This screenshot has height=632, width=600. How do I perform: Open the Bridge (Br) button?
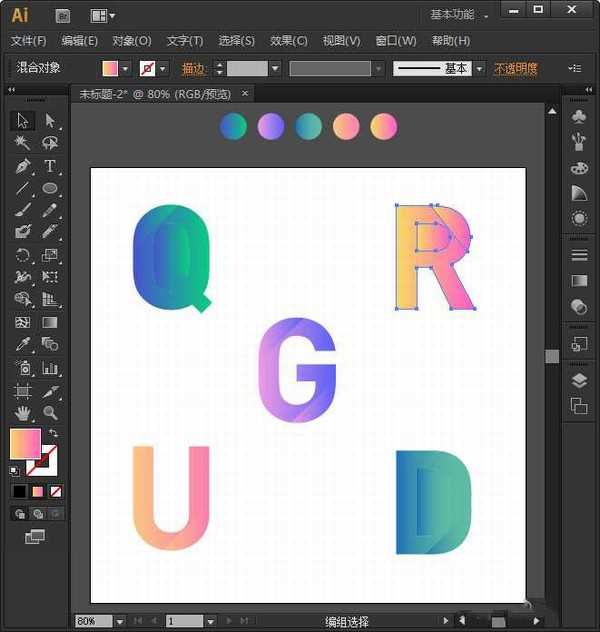[x=63, y=16]
